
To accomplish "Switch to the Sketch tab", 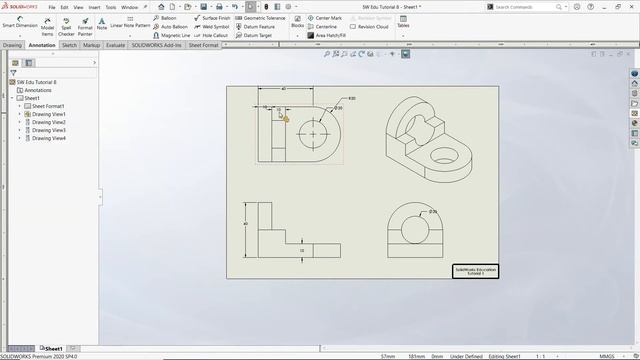I will [69, 45].
